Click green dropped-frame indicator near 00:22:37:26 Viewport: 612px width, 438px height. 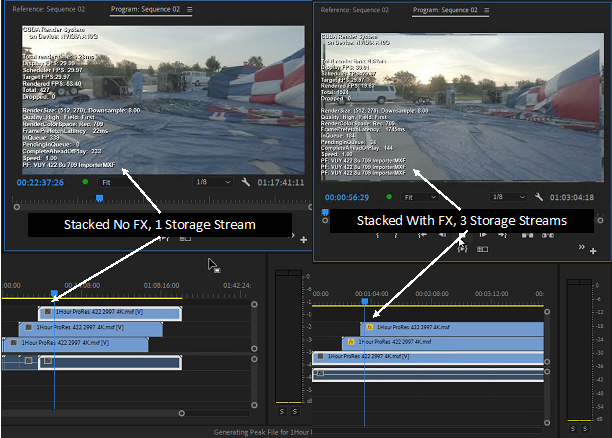click(85, 182)
